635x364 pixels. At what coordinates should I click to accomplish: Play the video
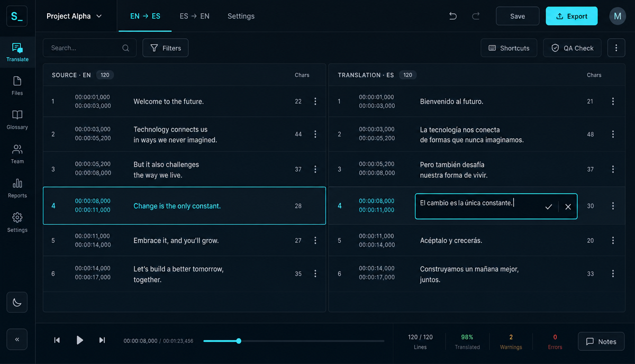point(79,340)
